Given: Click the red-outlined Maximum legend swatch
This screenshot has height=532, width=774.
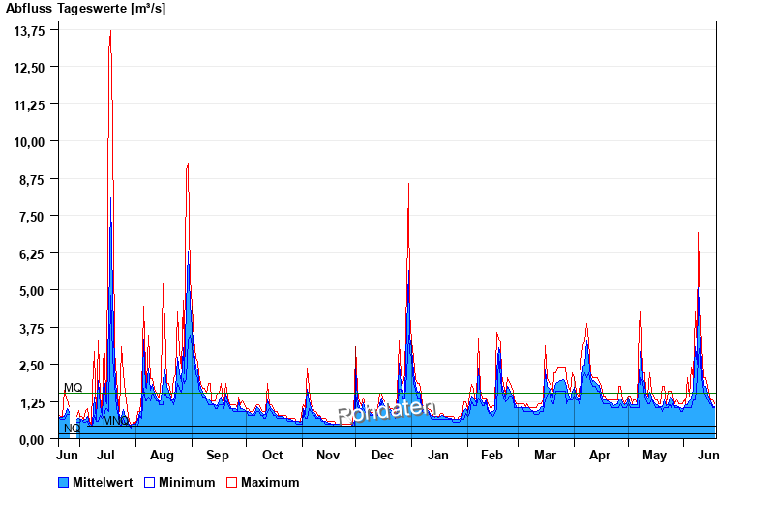Looking at the screenshot, I should pos(231,482).
